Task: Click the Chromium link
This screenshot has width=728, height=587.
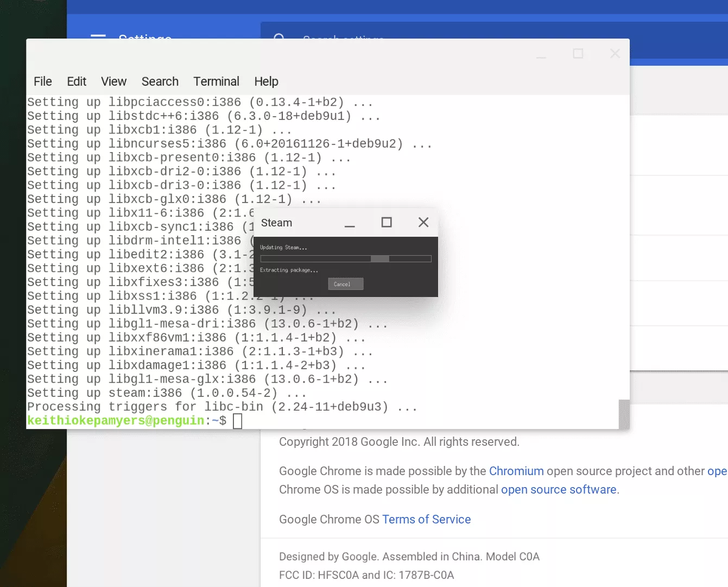Action: (x=516, y=471)
